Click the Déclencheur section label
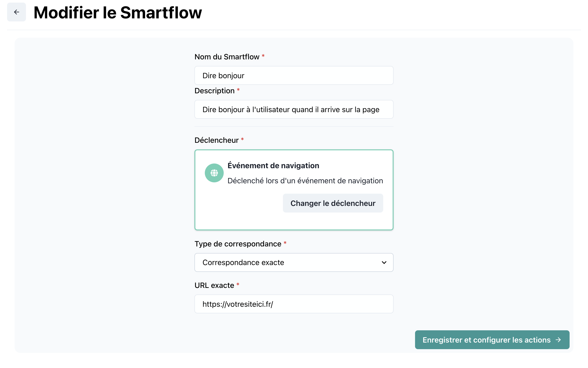 [216, 140]
